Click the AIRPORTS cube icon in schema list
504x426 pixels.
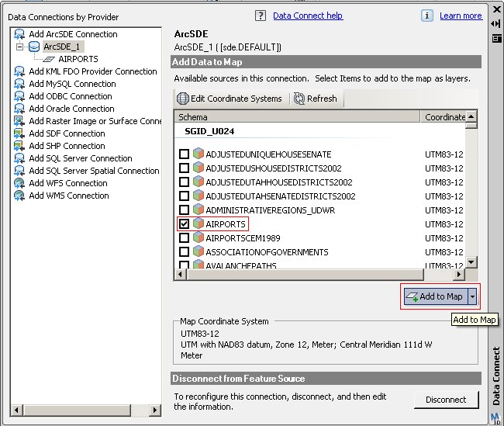tap(198, 223)
